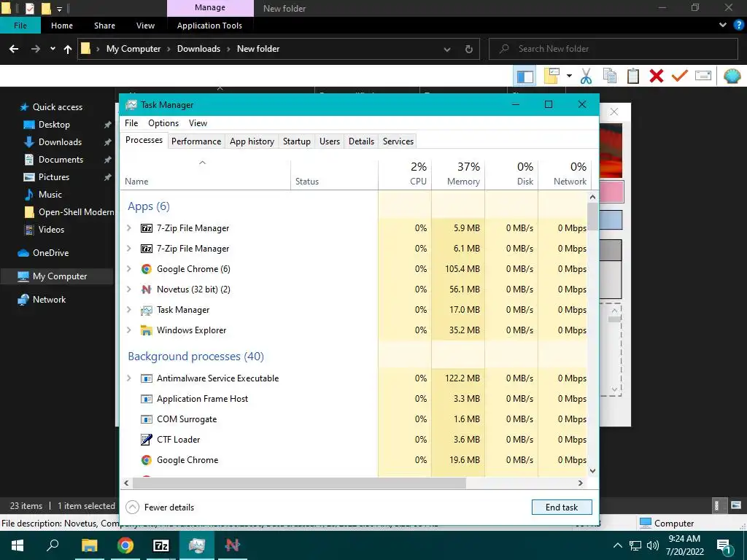Select the CTF Loader process
Screen dimensions: 747x560
point(354,440)
